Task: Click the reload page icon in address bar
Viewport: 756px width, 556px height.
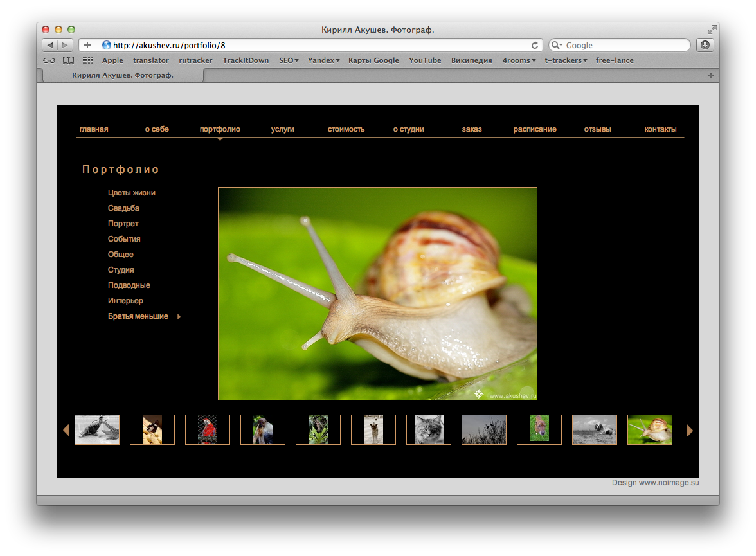Action: point(534,45)
